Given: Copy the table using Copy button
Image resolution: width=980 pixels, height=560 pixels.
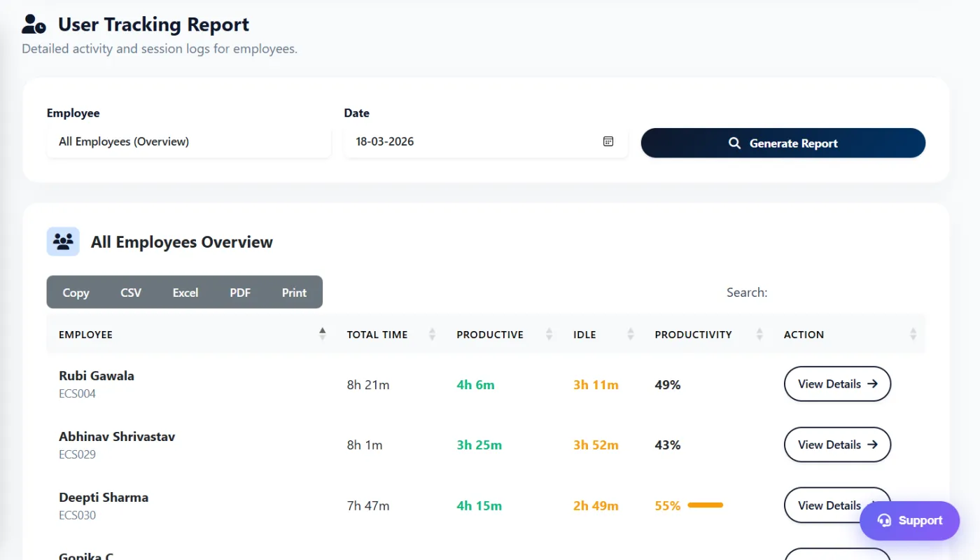Looking at the screenshot, I should [76, 293].
